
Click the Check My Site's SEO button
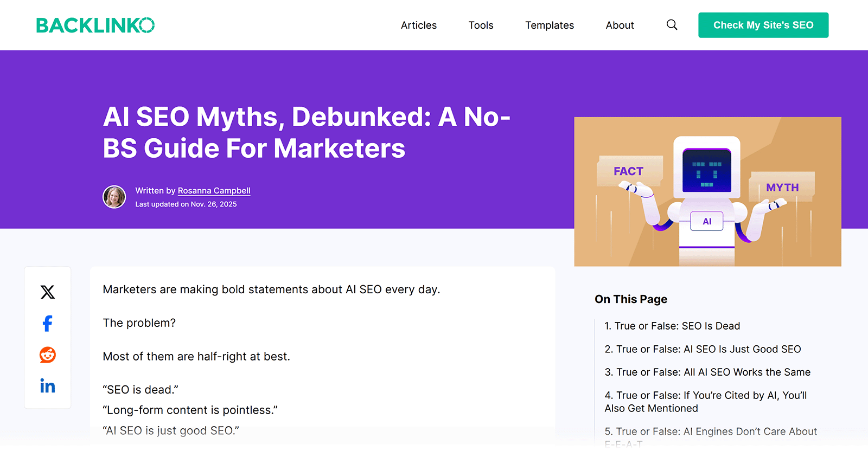tap(763, 25)
